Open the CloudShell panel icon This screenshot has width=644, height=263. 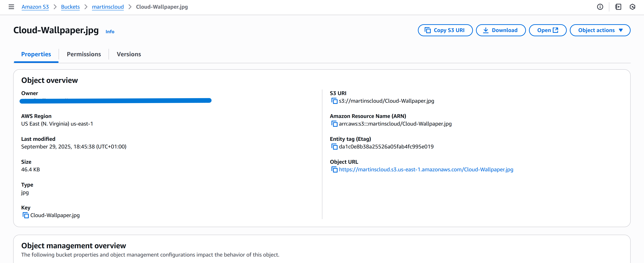click(x=618, y=7)
